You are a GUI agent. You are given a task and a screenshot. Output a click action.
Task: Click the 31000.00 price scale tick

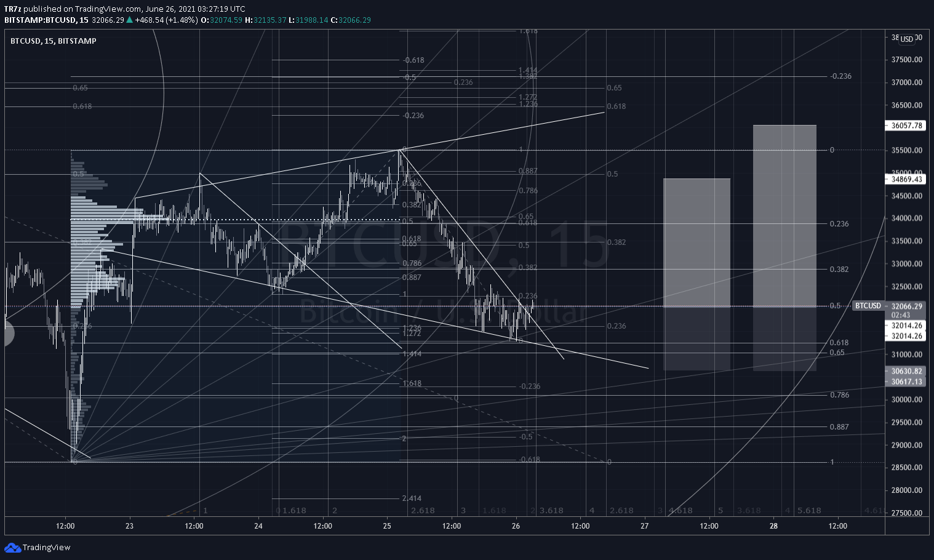pyautogui.click(x=906, y=354)
